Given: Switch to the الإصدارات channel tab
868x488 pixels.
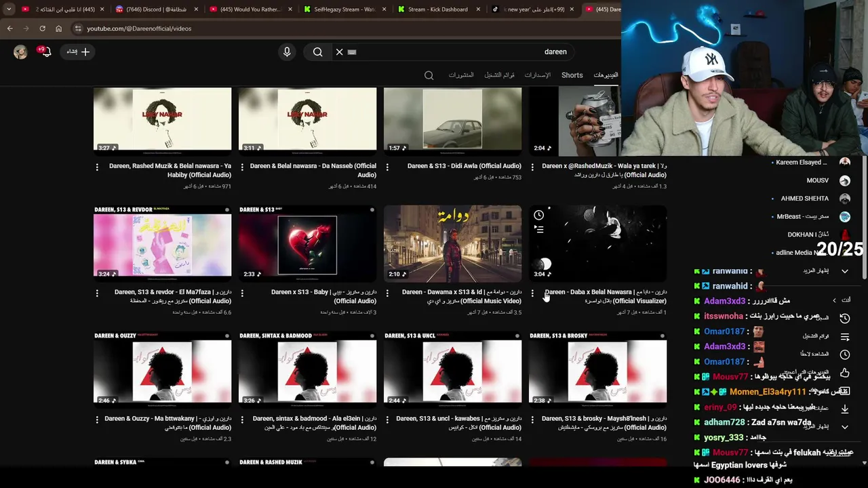Looking at the screenshot, I should pos(537,75).
